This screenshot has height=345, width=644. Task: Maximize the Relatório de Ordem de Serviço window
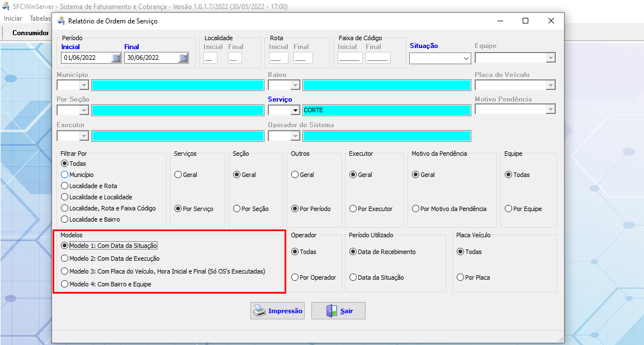coord(525,21)
